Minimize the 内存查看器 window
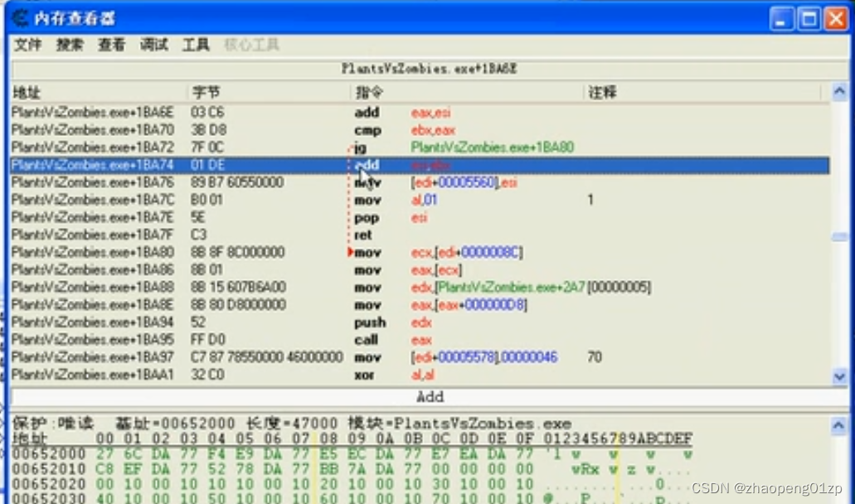The height and width of the screenshot is (504, 855). pyautogui.click(x=781, y=19)
